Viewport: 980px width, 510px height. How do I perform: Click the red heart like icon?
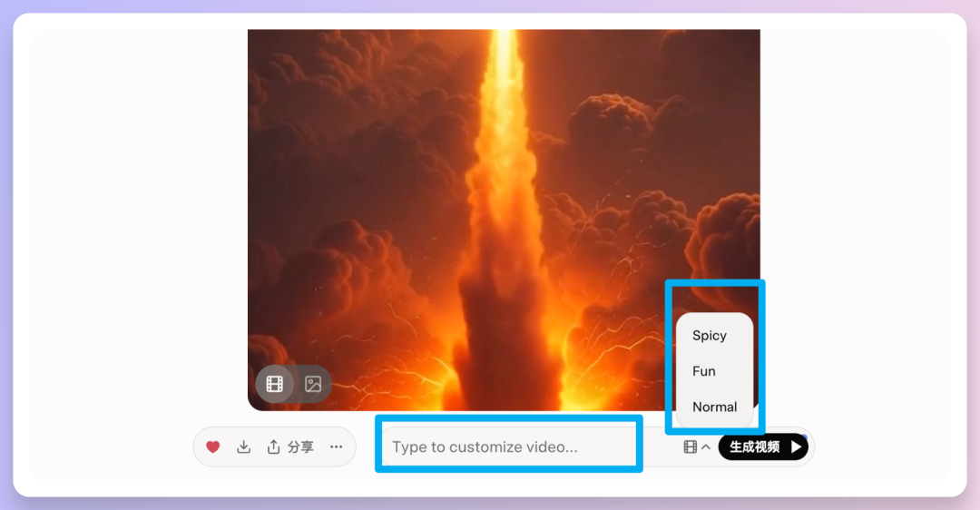(213, 446)
